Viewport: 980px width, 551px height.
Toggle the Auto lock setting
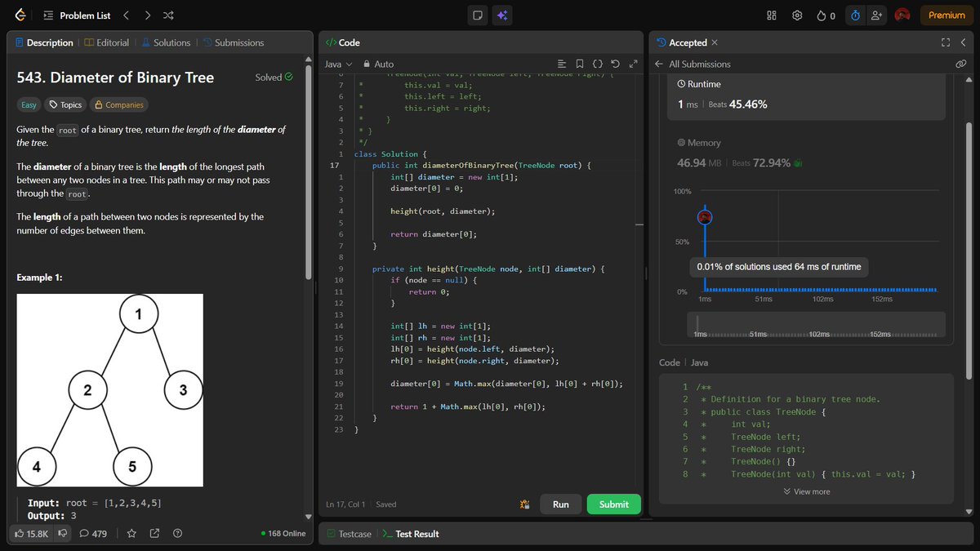(x=378, y=64)
